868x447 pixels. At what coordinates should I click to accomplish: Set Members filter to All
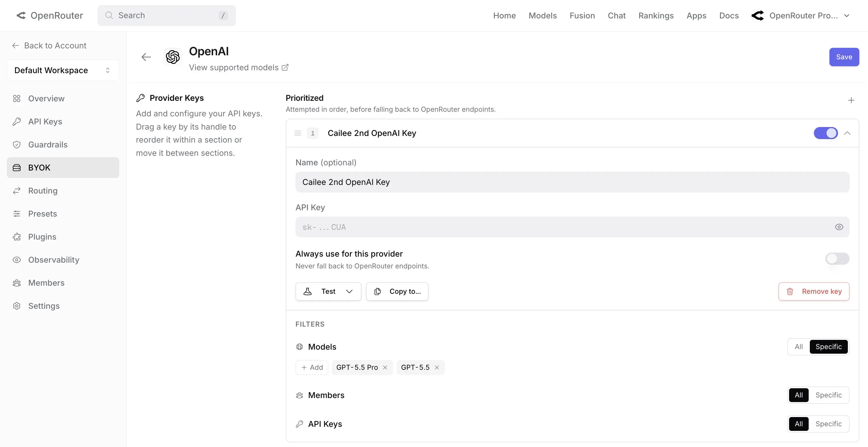799,395
